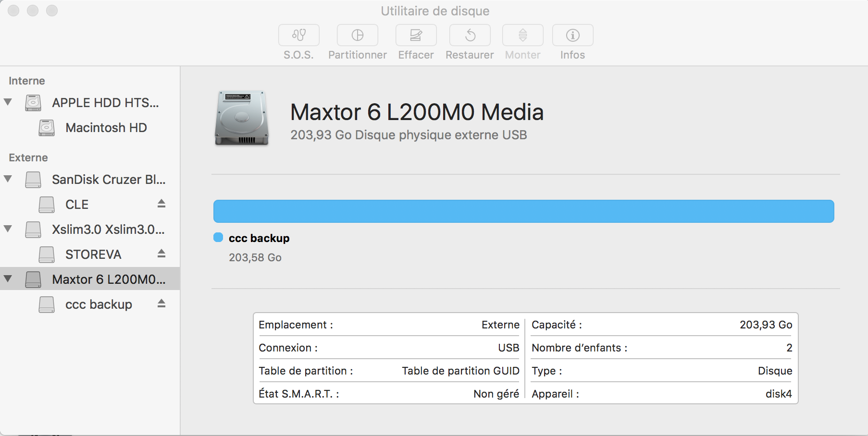Click the Effacer erase icon
This screenshot has height=436, width=868.
(416, 36)
